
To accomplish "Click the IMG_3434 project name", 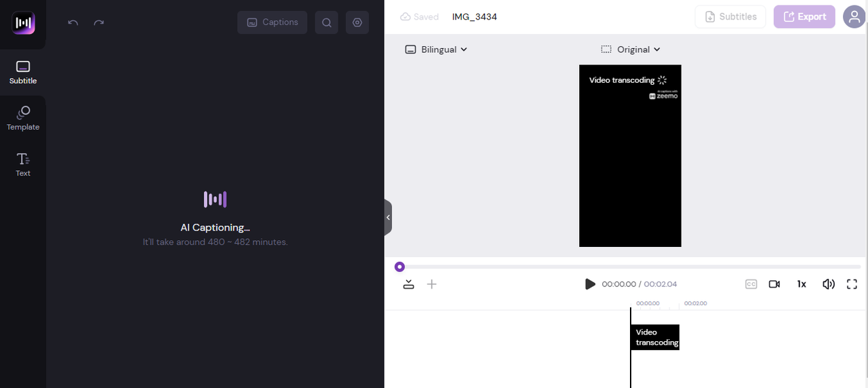I will pos(475,16).
